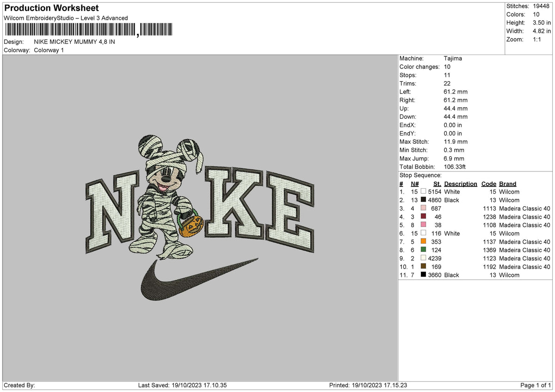Click the 'Brand' column header

507,184
